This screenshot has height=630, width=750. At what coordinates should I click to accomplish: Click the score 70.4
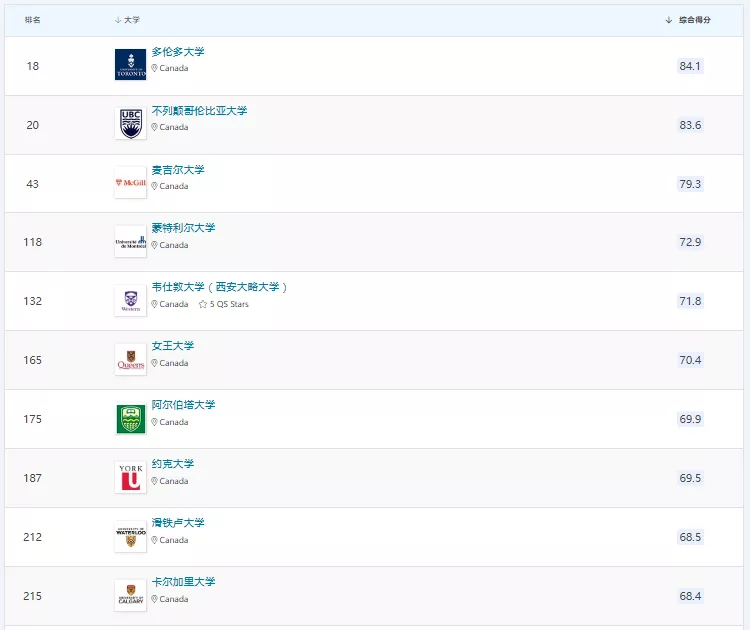(x=690, y=360)
